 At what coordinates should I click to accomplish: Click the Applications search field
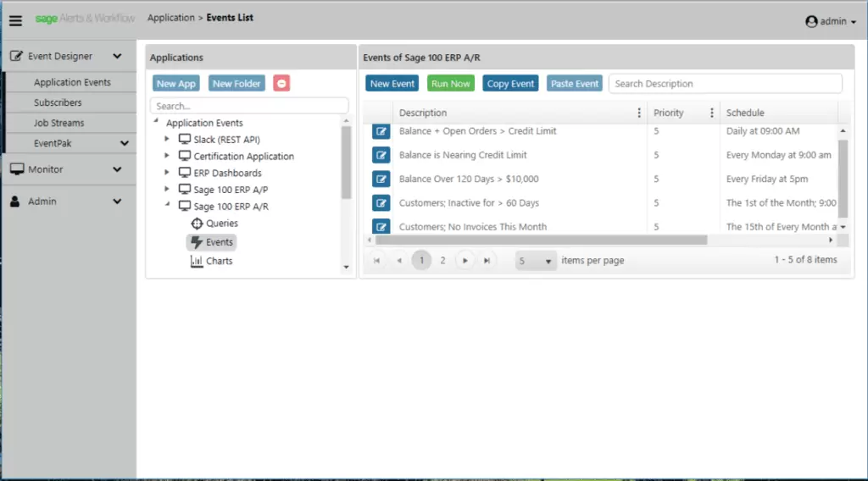(x=249, y=106)
